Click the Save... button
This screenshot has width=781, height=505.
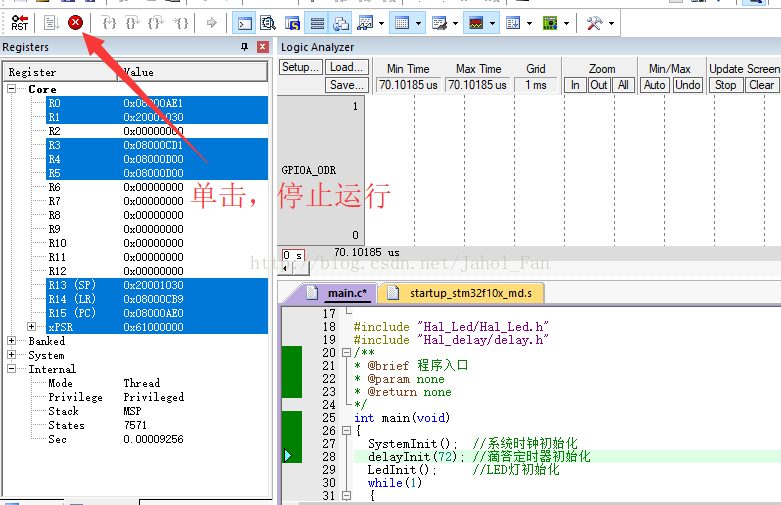pyautogui.click(x=347, y=85)
